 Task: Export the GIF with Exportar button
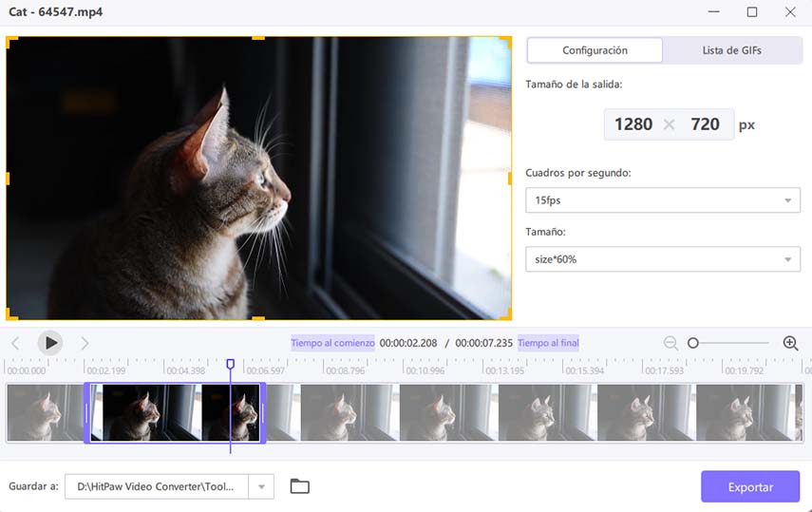coord(750,486)
